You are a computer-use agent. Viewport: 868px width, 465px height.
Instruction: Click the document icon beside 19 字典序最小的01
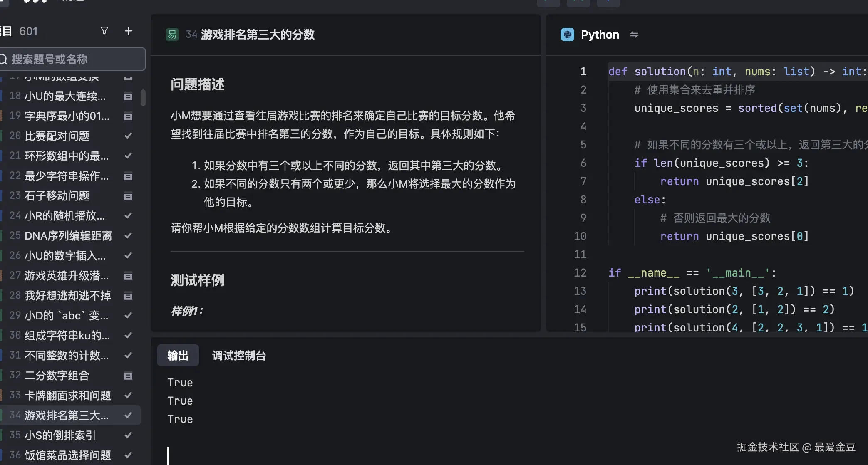(128, 116)
